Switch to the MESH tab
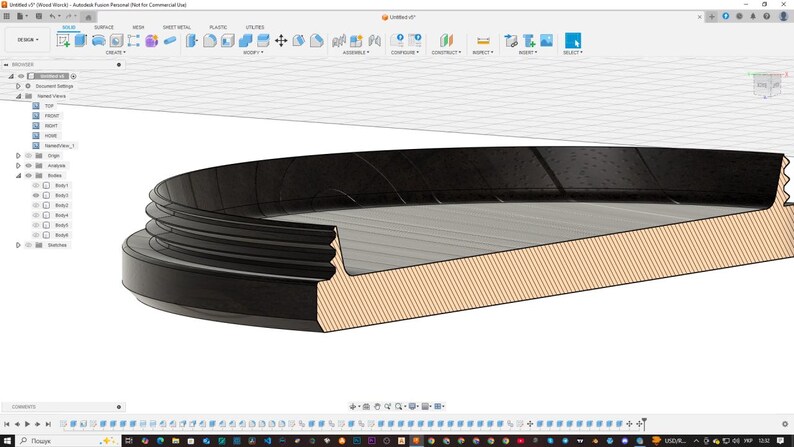Viewport: 794px width, 447px height. 138,27
